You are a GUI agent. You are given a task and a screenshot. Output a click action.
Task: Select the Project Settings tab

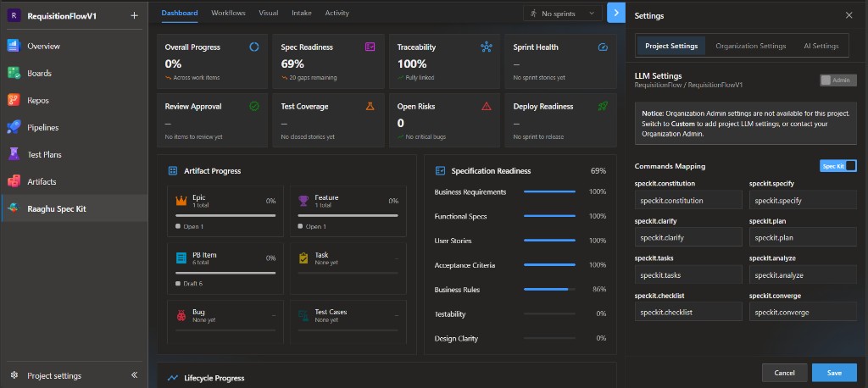tap(671, 46)
